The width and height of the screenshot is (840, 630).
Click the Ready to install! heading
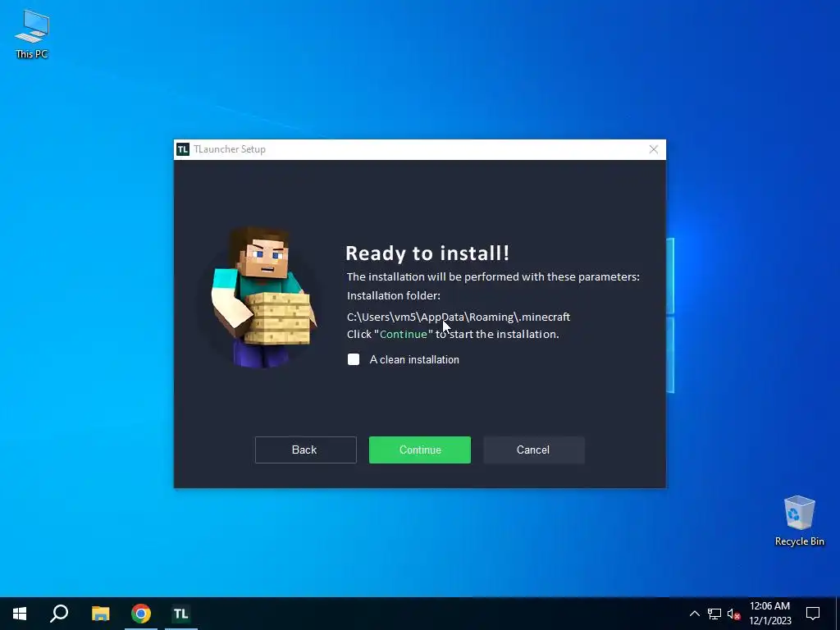point(427,253)
